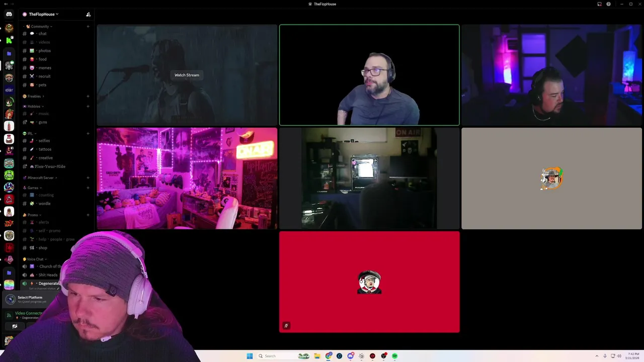The width and height of the screenshot is (644, 362).
Task: Add a channel to the Promo category
Action: pyautogui.click(x=88, y=215)
